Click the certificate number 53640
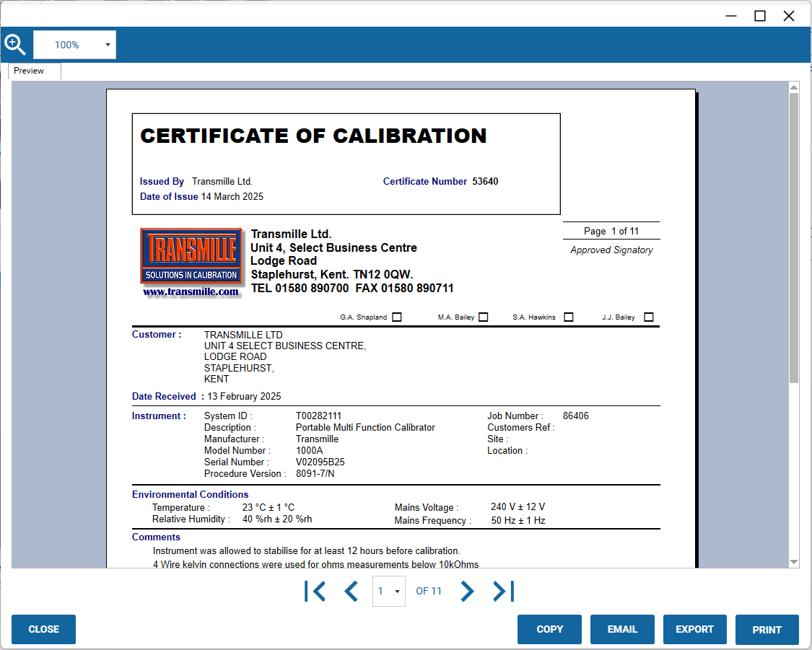Viewport: 812px width, 650px height. [485, 182]
